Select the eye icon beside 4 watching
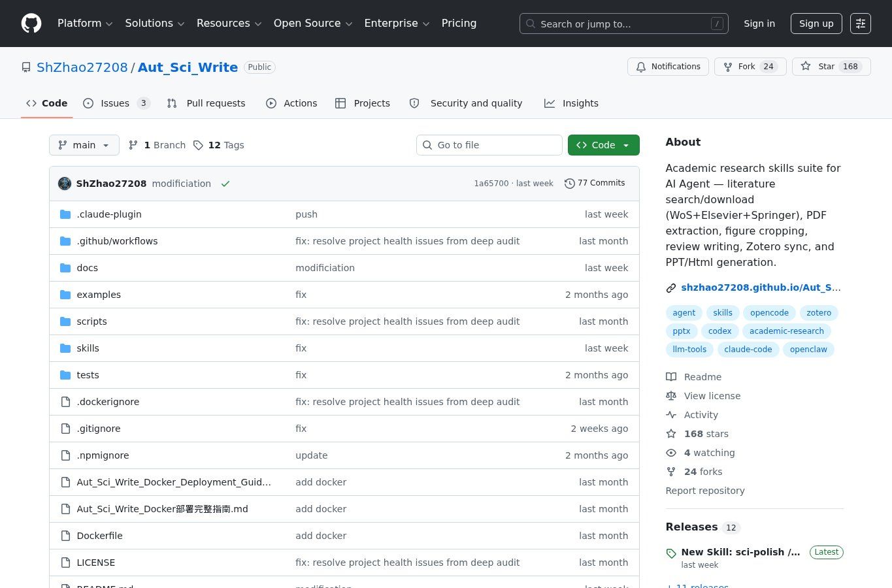 coord(671,453)
